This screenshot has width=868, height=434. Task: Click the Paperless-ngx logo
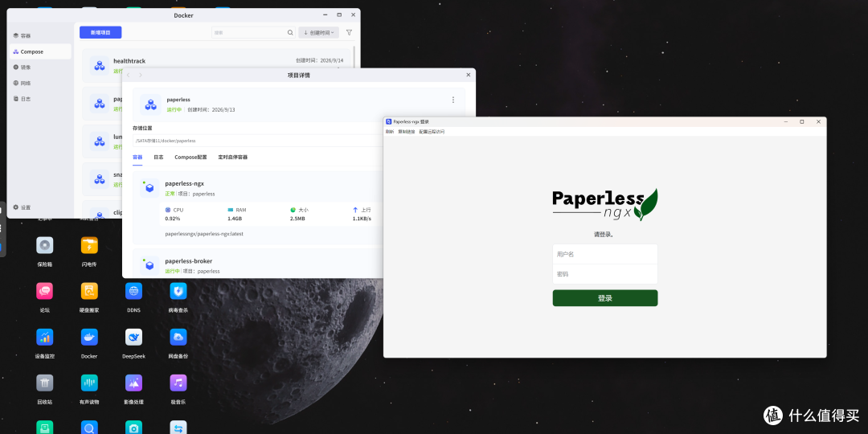[605, 205]
